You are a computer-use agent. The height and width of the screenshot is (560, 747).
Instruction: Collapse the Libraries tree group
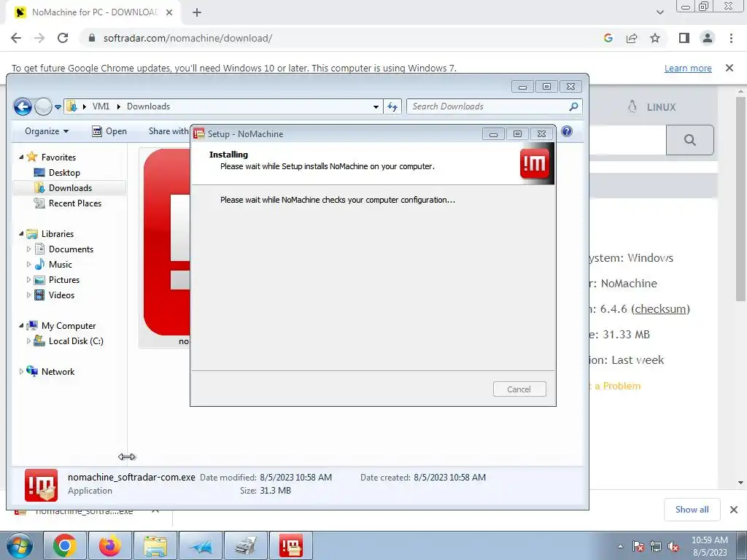(21, 234)
